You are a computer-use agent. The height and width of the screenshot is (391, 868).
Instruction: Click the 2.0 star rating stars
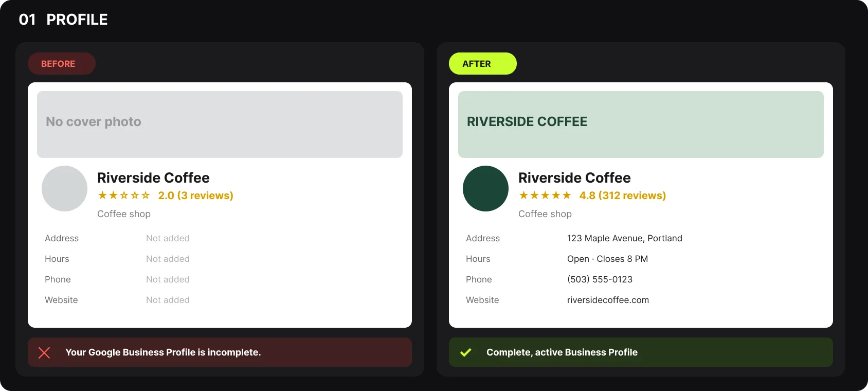point(124,195)
